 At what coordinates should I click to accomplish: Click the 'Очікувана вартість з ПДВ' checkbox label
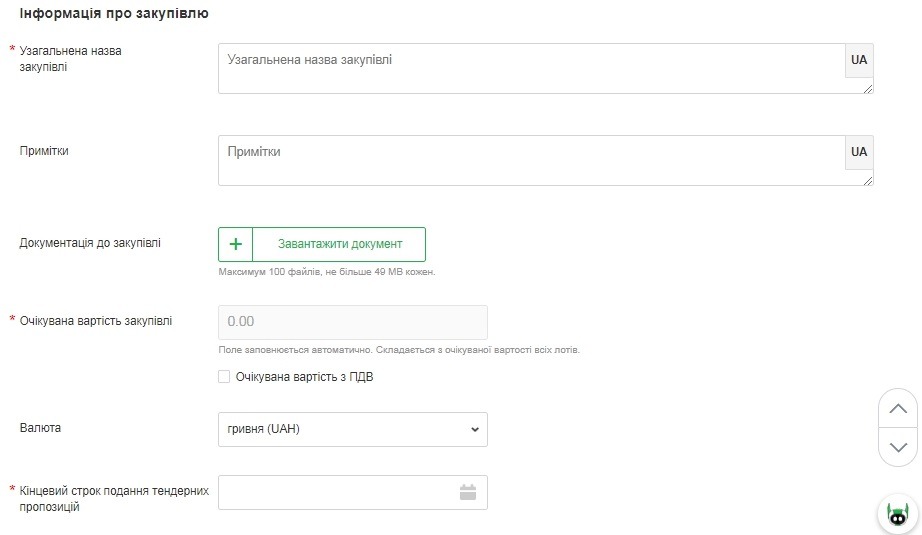click(x=304, y=377)
